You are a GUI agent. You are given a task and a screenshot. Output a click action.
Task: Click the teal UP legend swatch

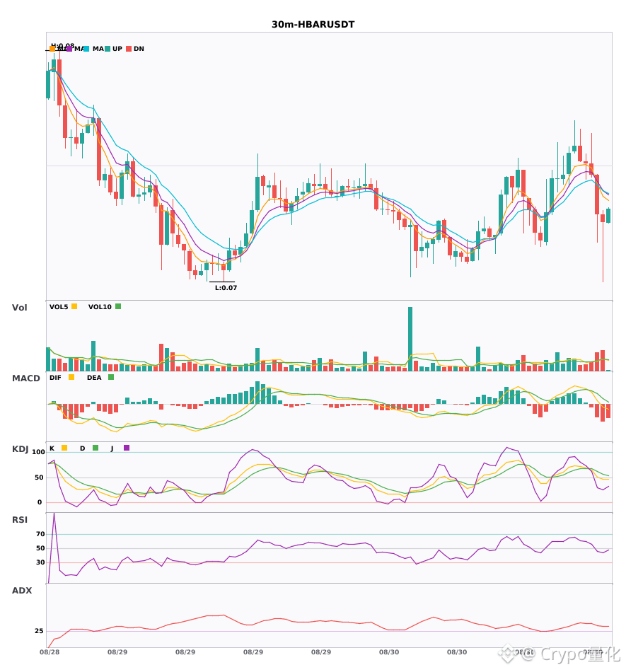click(108, 49)
